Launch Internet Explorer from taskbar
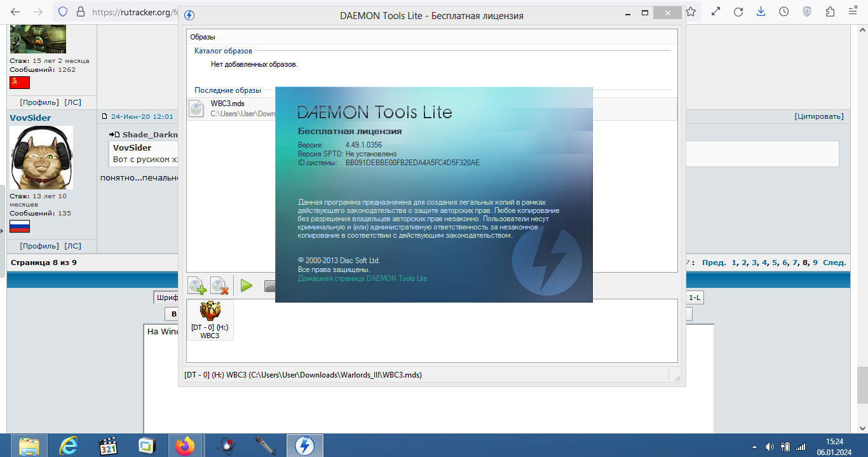Viewport: 868px width, 457px height. [x=69, y=446]
